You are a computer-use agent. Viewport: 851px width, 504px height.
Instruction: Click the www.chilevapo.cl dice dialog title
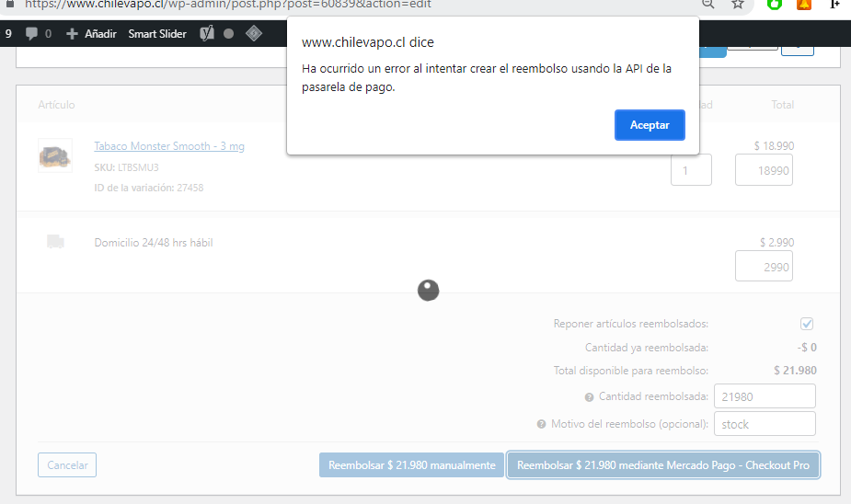[367, 42]
